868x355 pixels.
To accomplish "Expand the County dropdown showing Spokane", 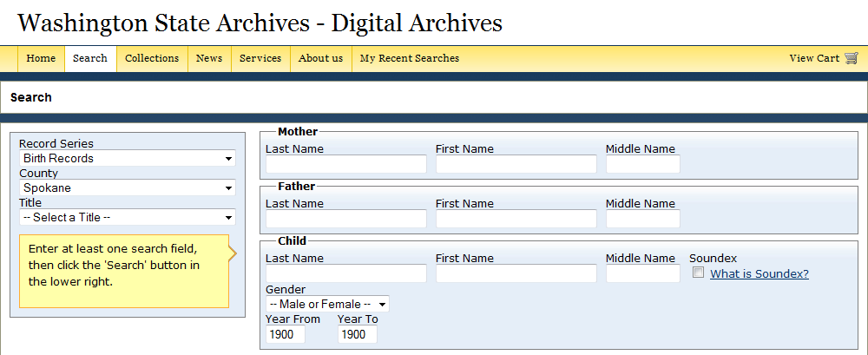I will tap(128, 187).
